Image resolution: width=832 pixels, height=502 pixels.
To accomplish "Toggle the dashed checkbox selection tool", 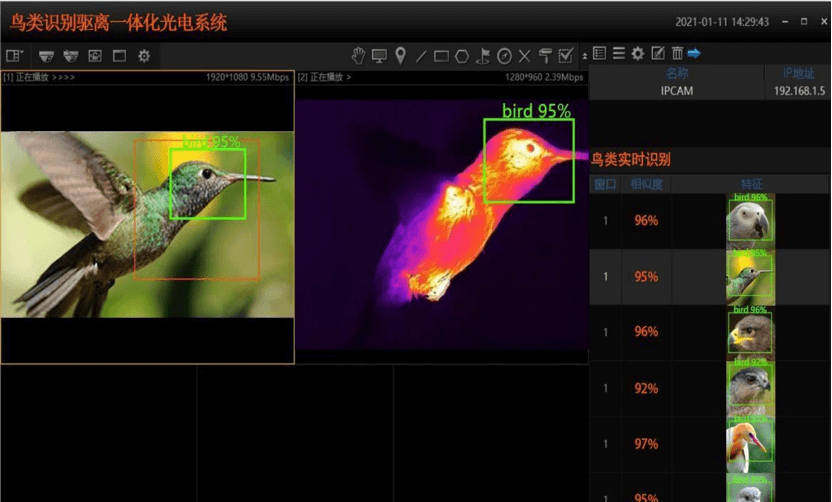I will pyautogui.click(x=566, y=56).
